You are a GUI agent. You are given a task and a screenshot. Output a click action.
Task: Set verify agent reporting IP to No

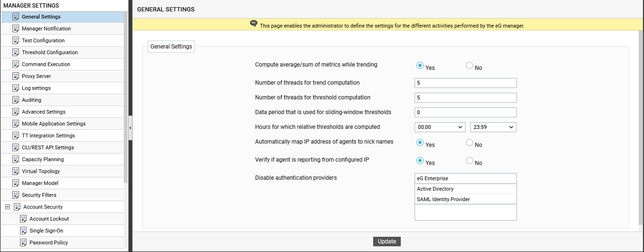469,161
